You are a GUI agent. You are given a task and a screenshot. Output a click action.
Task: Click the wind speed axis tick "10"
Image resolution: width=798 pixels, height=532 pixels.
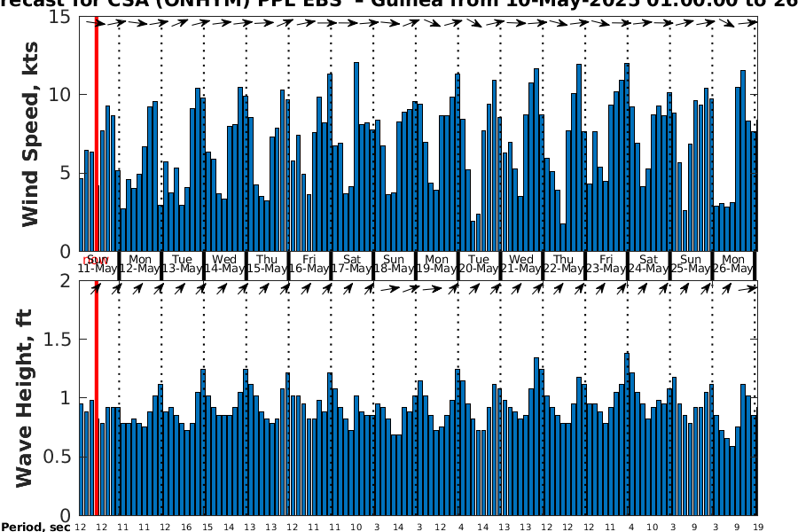coord(60,95)
